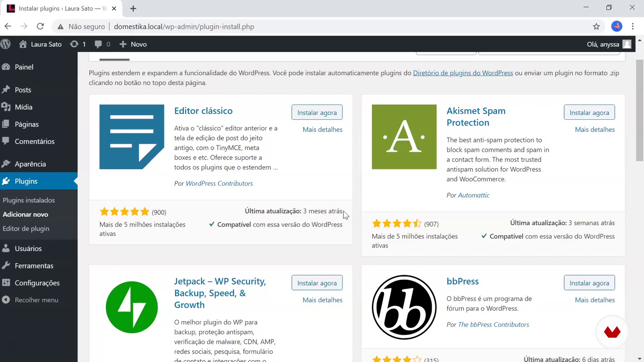644x362 pixels.
Task: Go back with the browser back arrow
Action: click(8, 26)
